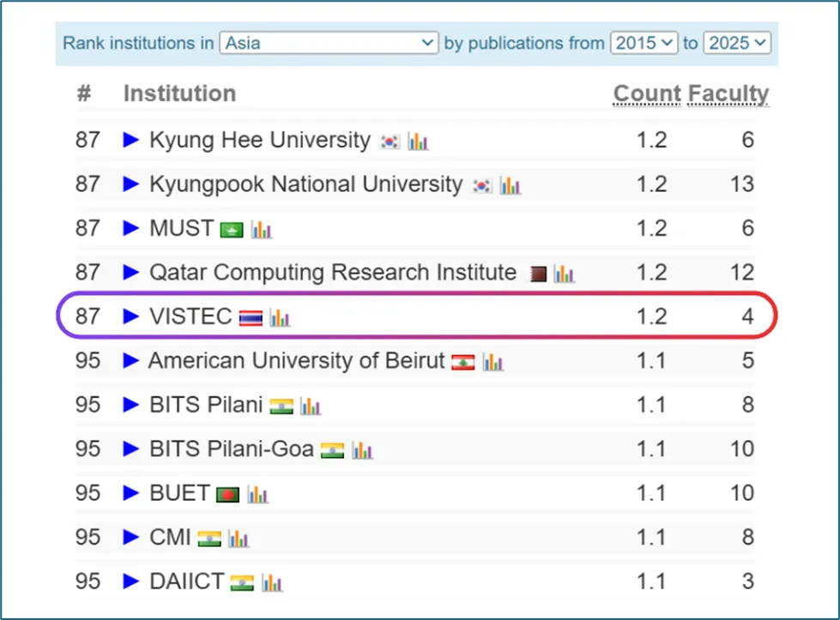The width and height of the screenshot is (840, 620).
Task: Click the India flag beside DAIICT
Action: (242, 584)
